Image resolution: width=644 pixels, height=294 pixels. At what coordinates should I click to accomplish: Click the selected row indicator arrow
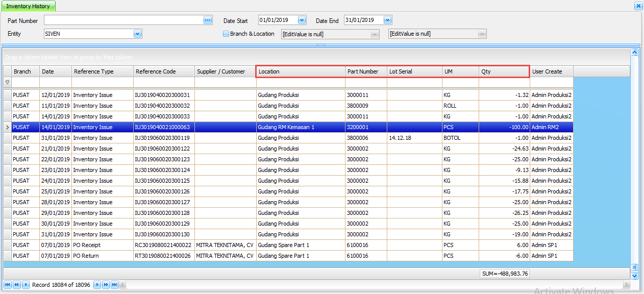click(7, 127)
